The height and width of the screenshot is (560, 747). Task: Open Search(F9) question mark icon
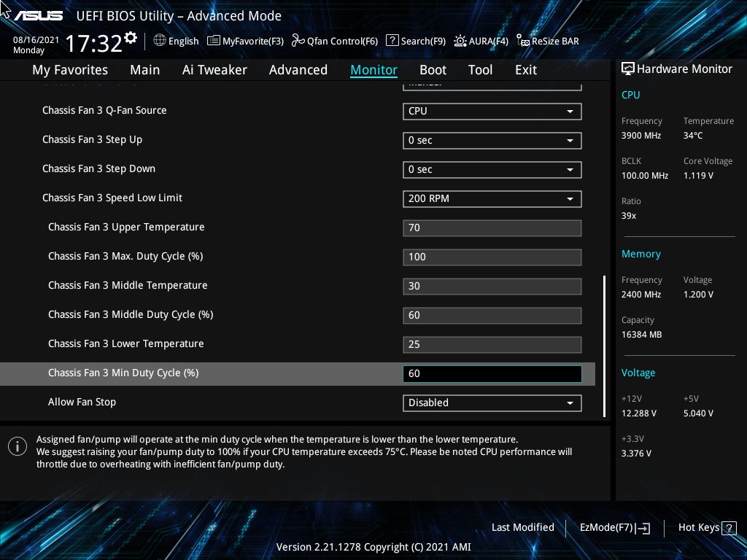coord(392,41)
